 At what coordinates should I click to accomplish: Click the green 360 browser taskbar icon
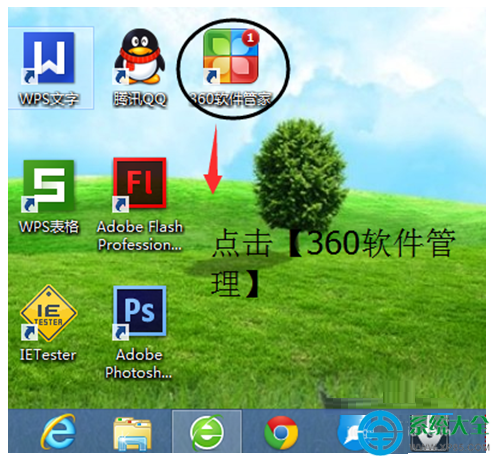coord(207,432)
